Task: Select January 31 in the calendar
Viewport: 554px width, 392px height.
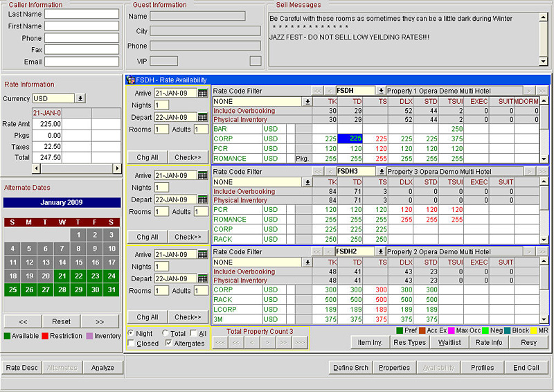Action: 111,289
